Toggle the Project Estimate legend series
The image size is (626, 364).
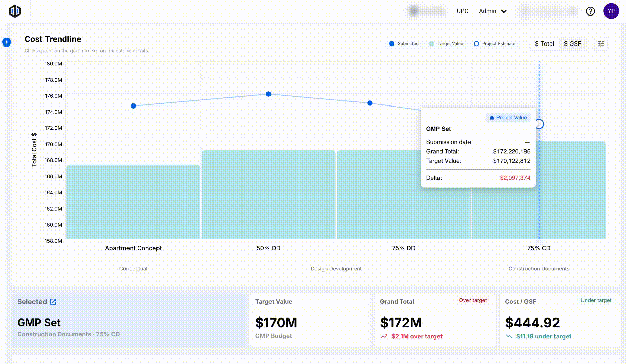click(494, 44)
